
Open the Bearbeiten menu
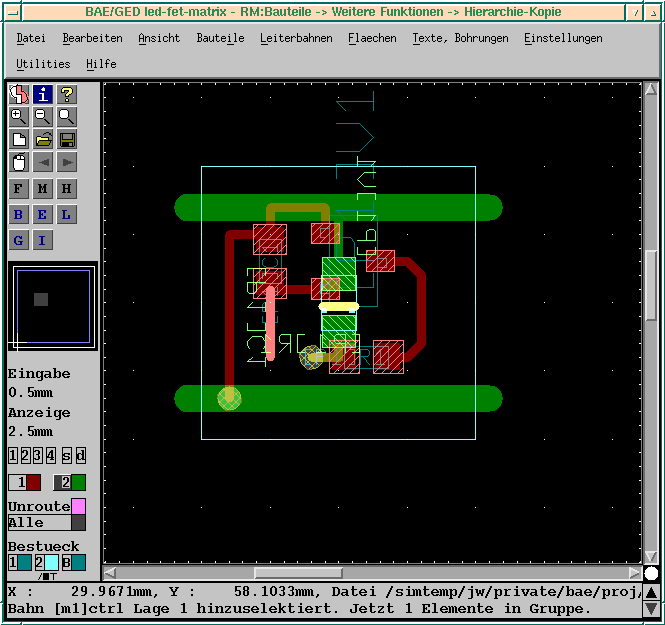[92, 38]
